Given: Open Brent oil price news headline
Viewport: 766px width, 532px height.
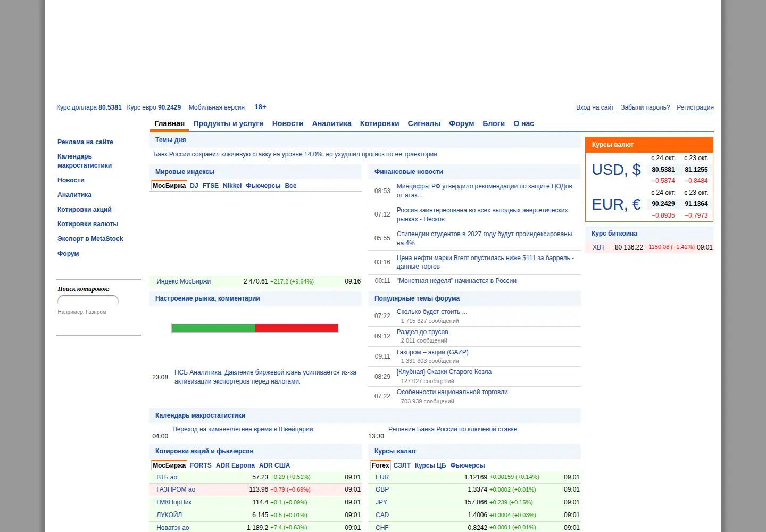Looking at the screenshot, I should [x=485, y=262].
